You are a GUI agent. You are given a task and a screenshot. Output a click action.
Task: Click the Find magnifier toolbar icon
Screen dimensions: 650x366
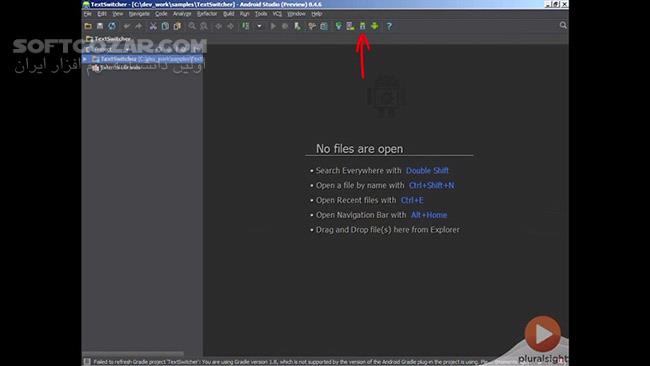tap(192, 26)
